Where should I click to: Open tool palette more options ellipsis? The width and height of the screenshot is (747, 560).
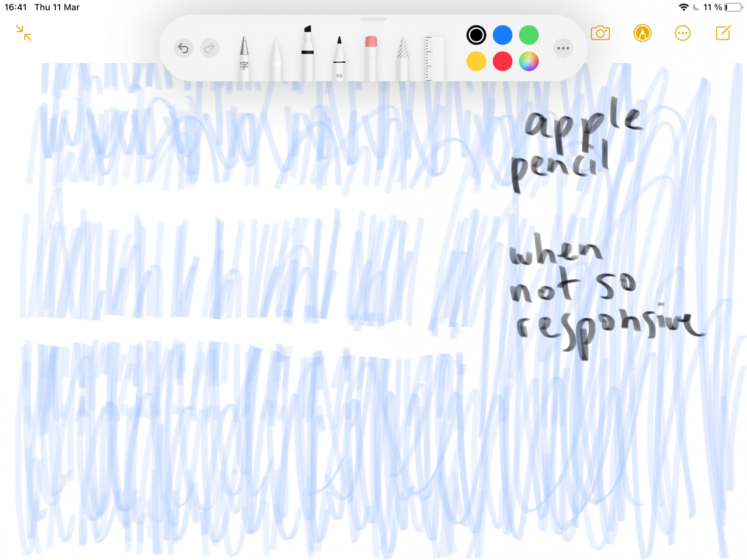[x=563, y=48]
